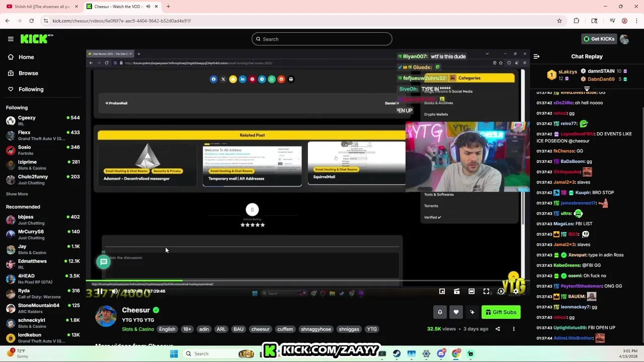
Task: Follow Cheesur with the heart button
Action: (456, 312)
